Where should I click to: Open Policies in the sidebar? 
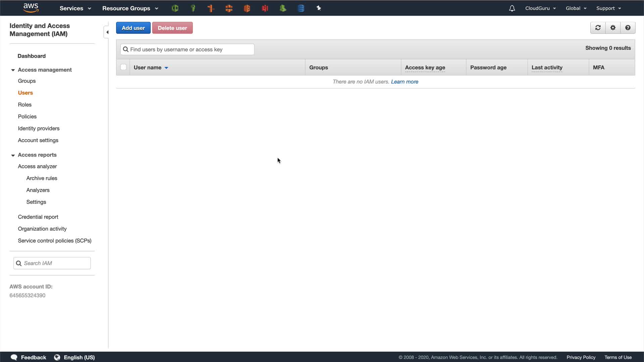coord(27,117)
